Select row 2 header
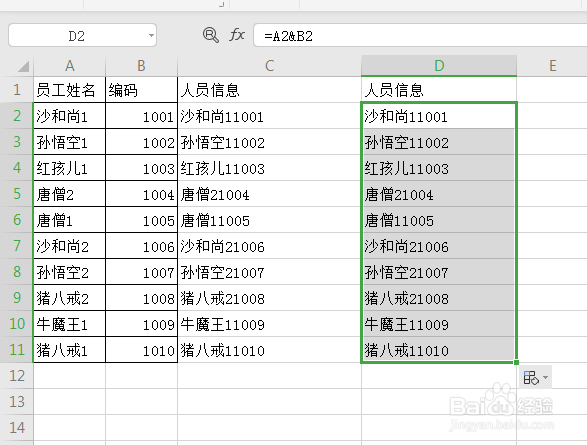 17,116
